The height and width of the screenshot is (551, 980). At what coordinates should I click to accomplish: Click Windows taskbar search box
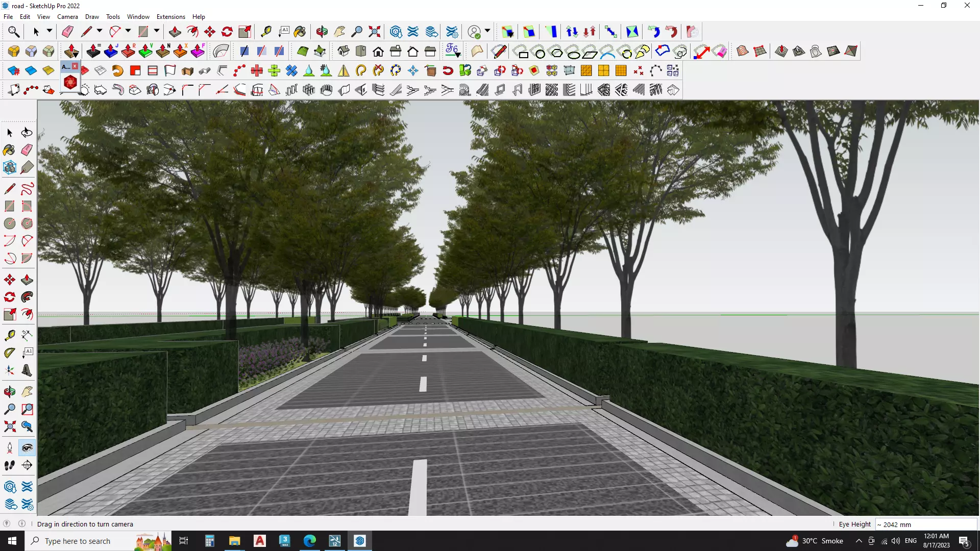tap(99, 541)
